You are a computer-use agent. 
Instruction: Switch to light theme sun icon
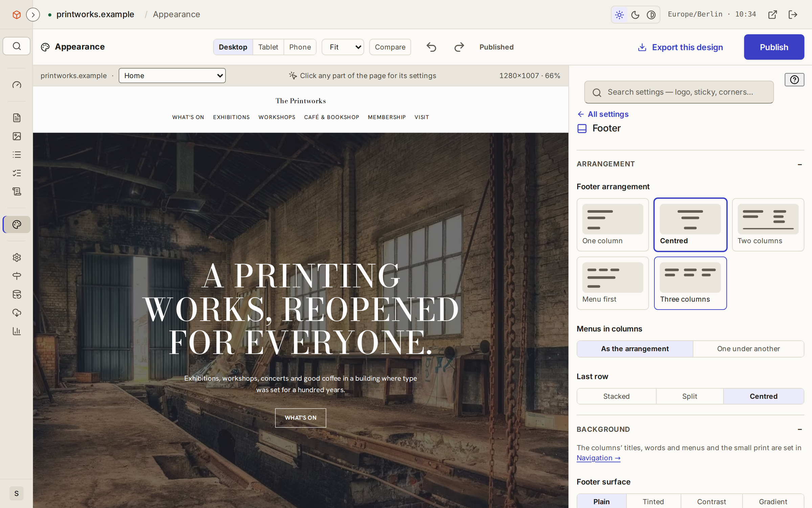pos(619,15)
